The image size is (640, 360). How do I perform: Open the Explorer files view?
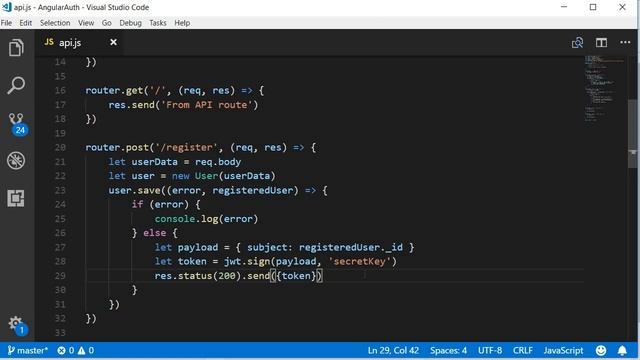16,48
